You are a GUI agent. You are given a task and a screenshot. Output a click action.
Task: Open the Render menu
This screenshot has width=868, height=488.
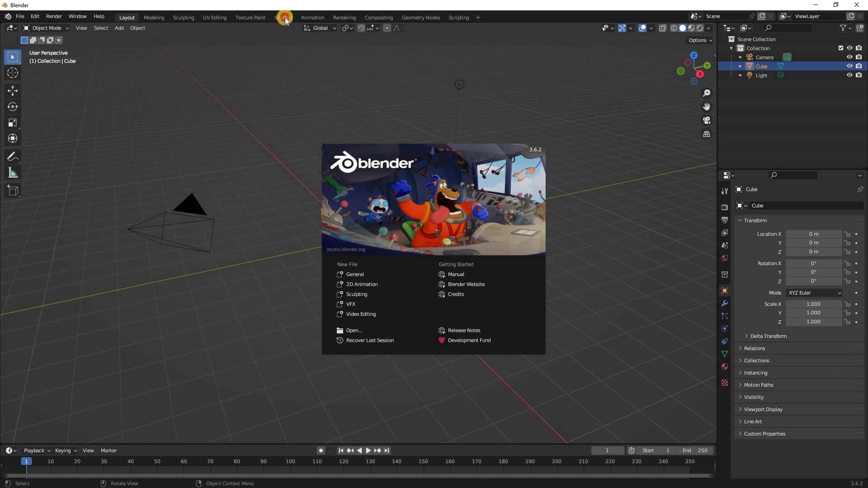pos(54,16)
